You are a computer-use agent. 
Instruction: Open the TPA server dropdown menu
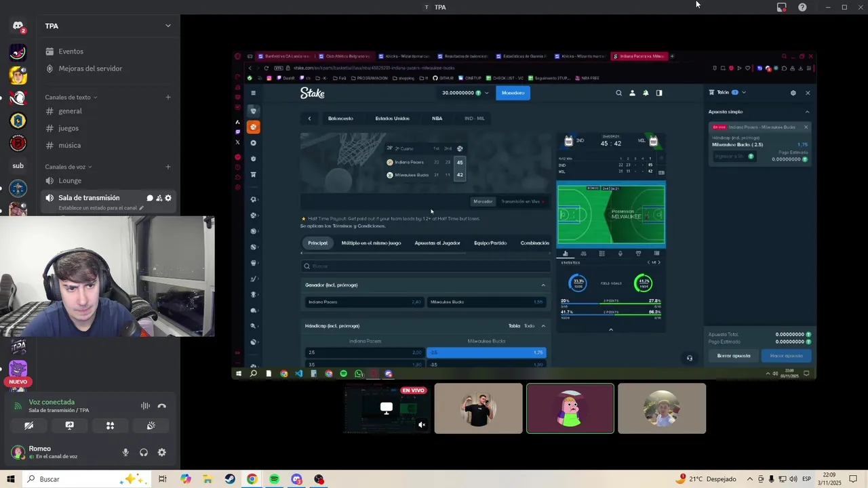coord(168,26)
